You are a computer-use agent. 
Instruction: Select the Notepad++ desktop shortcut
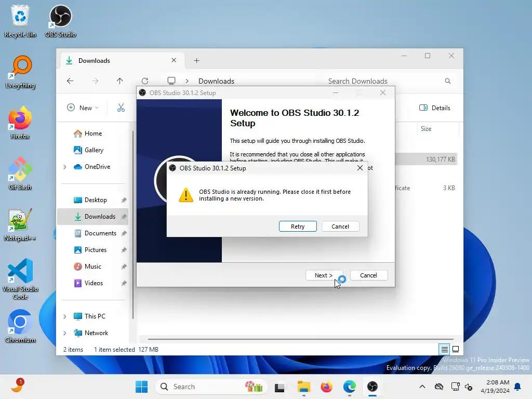20,224
